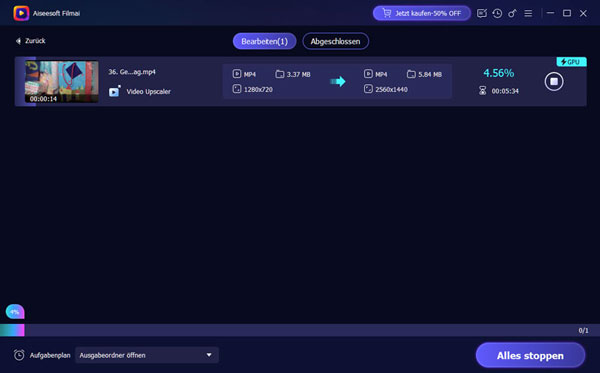The width and height of the screenshot is (600, 373).
Task: Click the video thumbnail of 36. Ge...ag.mp4
Action: click(x=62, y=81)
